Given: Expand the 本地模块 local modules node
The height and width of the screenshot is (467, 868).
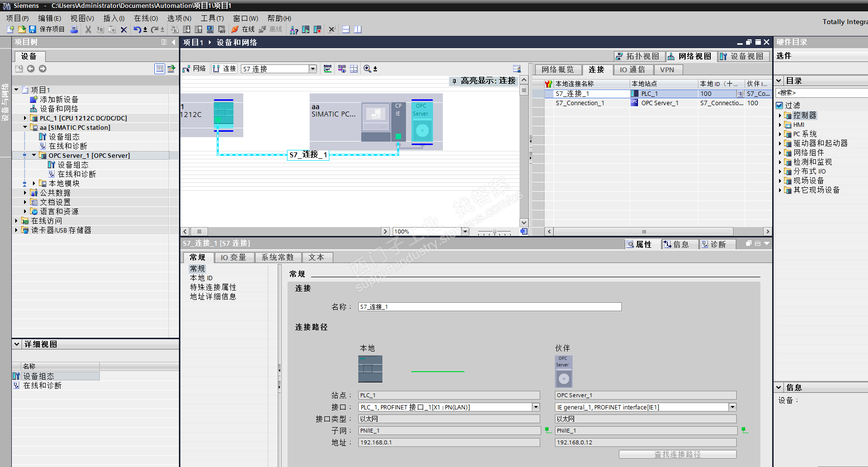Looking at the screenshot, I should pos(34,183).
